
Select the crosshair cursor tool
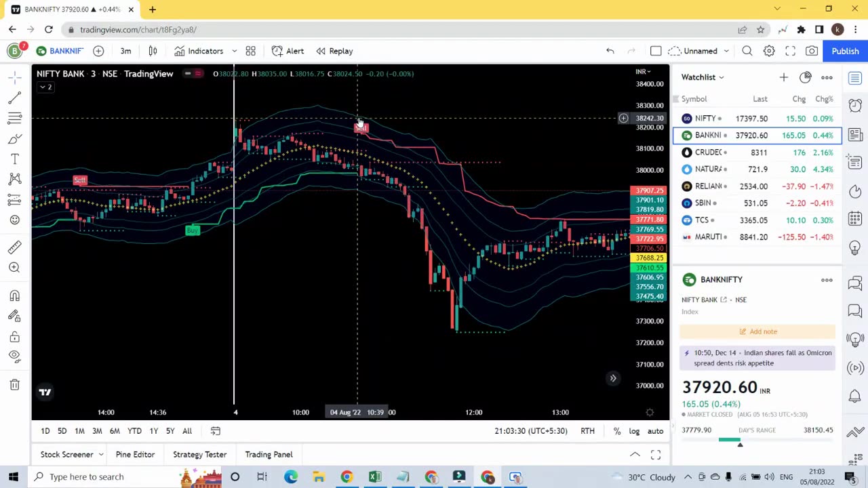tap(14, 78)
